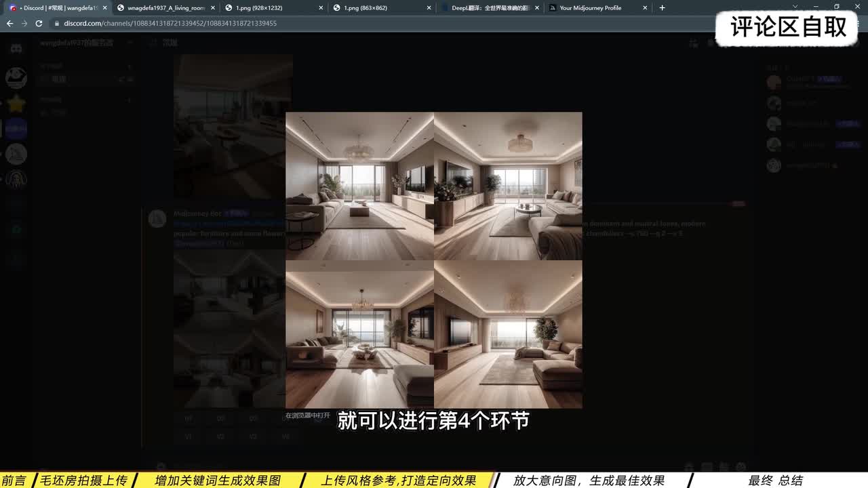Select the highlighted blue server icon
This screenshot has height=488, width=868.
[16, 129]
